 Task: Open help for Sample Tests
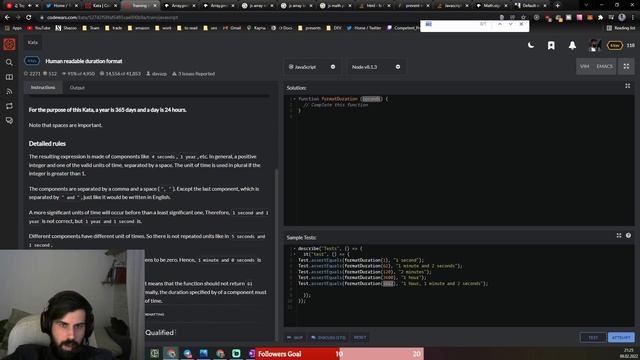point(628,236)
